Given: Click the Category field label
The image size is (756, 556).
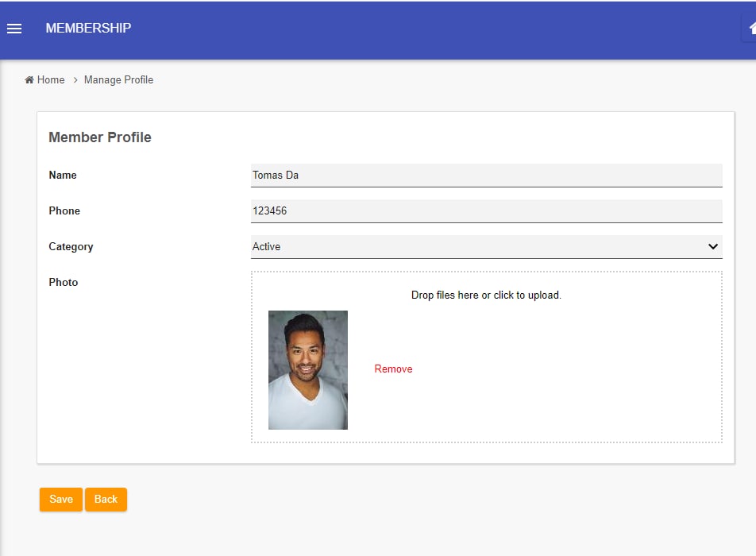Looking at the screenshot, I should (x=71, y=247).
